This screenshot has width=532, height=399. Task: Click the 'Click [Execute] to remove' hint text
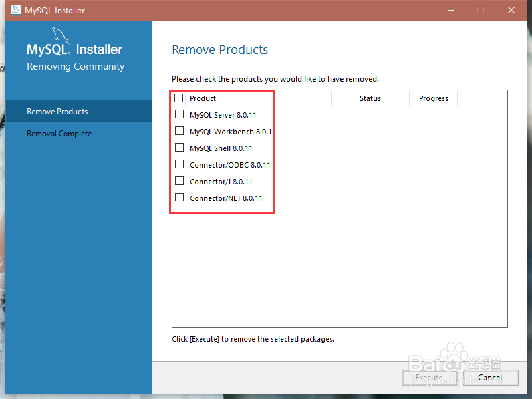tap(253, 339)
